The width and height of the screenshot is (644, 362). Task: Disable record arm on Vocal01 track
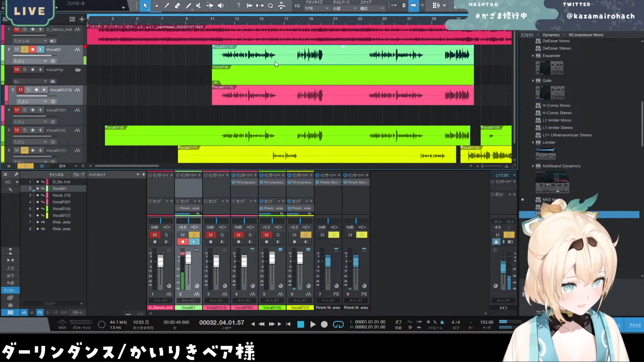pos(33,50)
